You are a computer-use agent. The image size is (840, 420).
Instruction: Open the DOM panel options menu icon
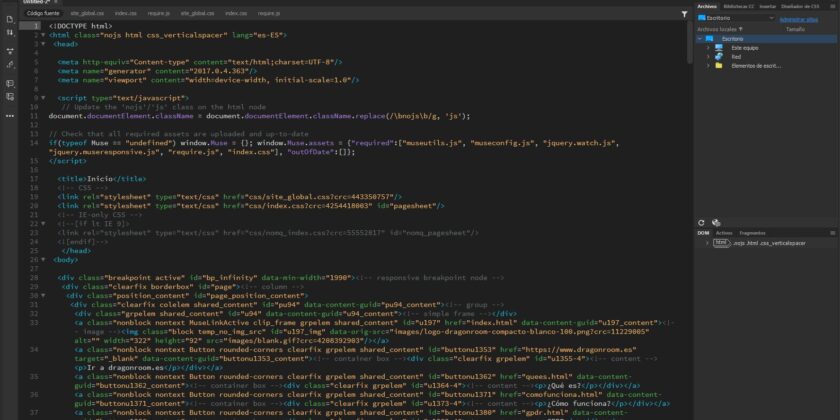(832, 233)
